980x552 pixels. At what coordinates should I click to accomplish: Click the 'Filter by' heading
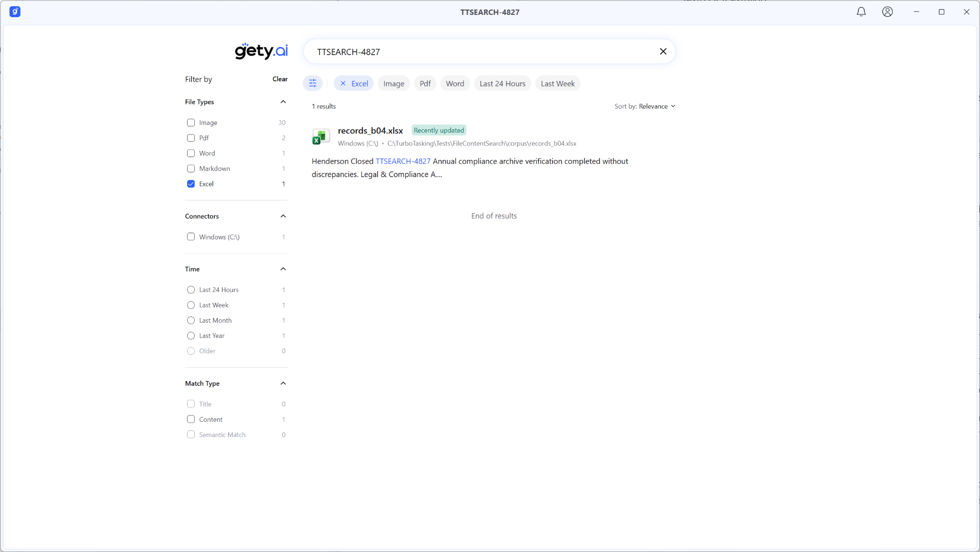199,79
